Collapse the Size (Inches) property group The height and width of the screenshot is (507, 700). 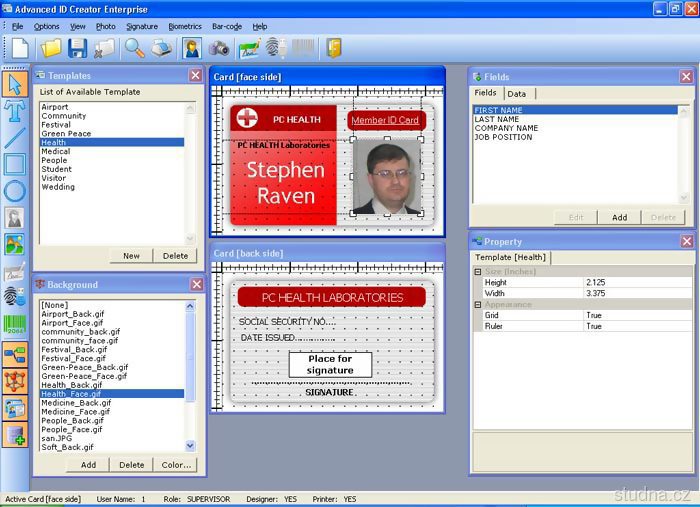pos(478,271)
